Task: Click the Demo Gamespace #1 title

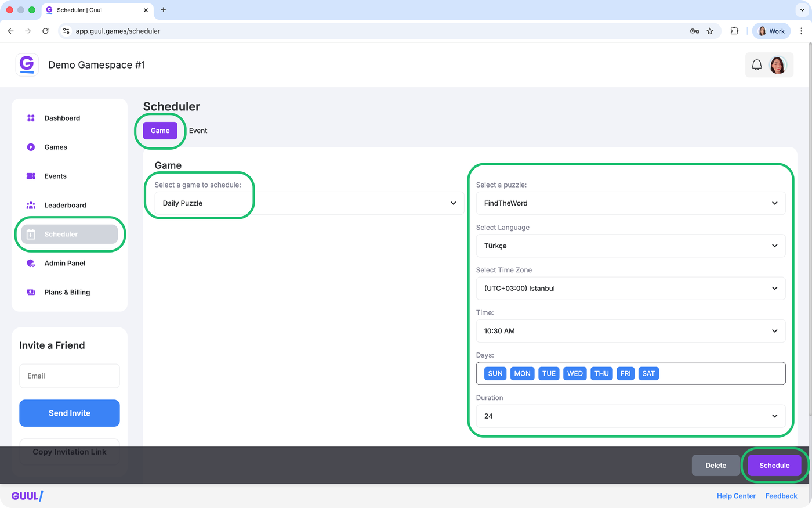Action: [x=97, y=64]
